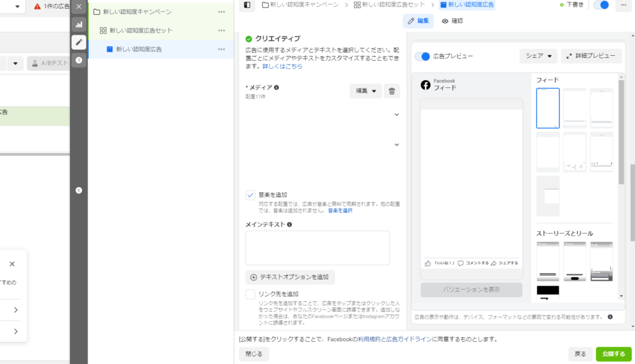
Task: Uncheck the 音楽を追加 checkbox
Action: click(251, 195)
